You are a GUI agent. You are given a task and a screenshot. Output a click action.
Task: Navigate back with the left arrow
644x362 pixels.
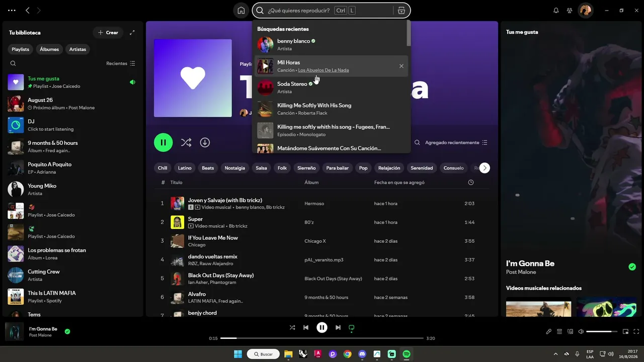tap(28, 10)
